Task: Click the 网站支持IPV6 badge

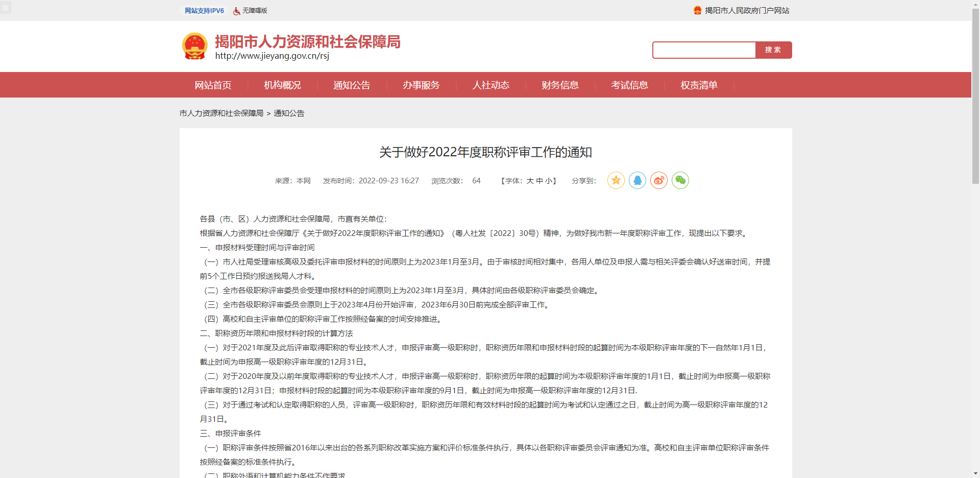Action: coord(204,11)
